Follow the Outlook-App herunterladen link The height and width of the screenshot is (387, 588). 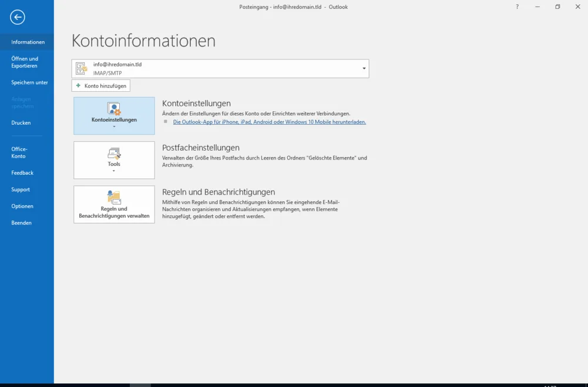tap(269, 122)
